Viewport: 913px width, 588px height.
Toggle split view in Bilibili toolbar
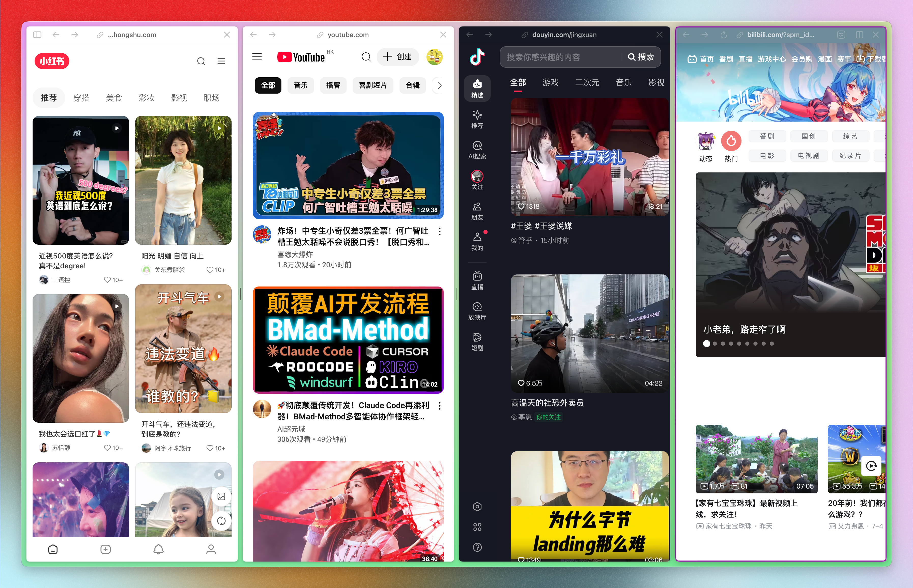[860, 35]
